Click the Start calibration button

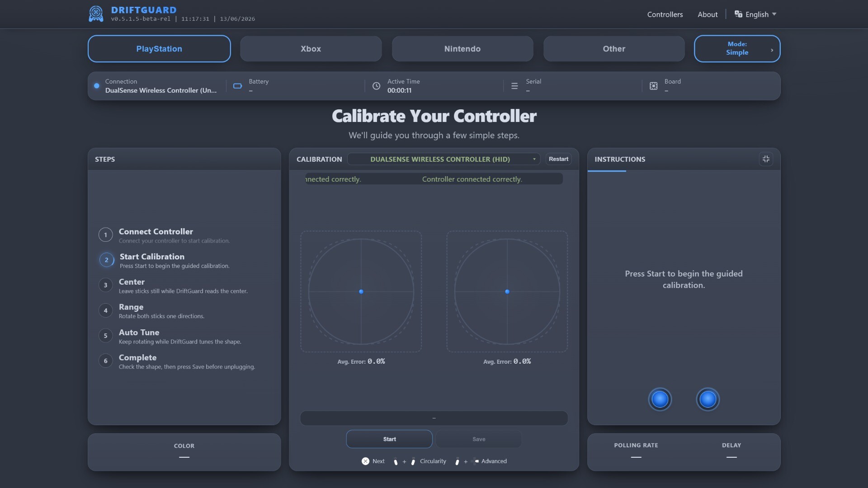coord(389,439)
